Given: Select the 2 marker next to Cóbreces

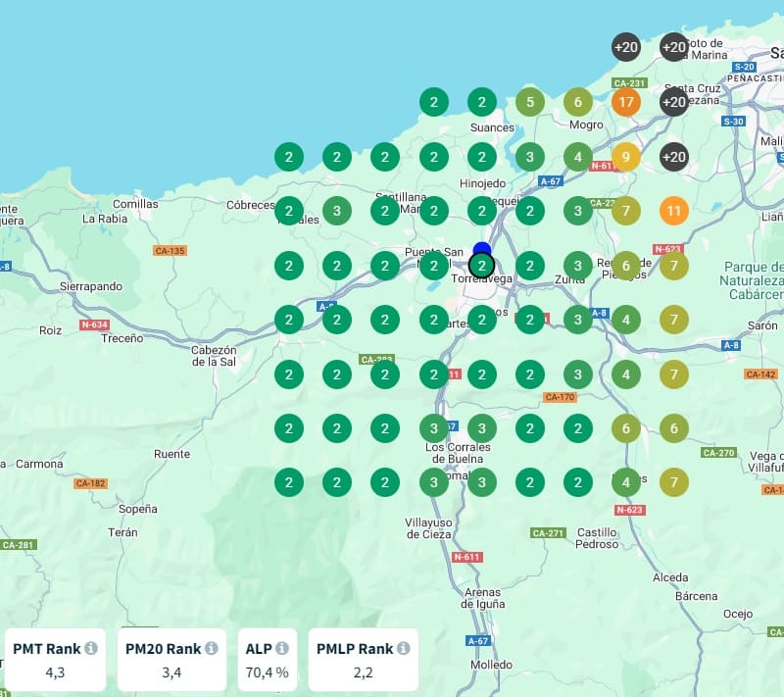Looking at the screenshot, I should tap(289, 211).
